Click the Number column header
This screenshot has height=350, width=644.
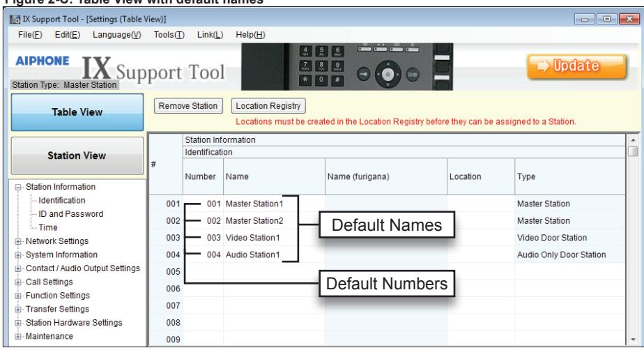click(x=203, y=176)
